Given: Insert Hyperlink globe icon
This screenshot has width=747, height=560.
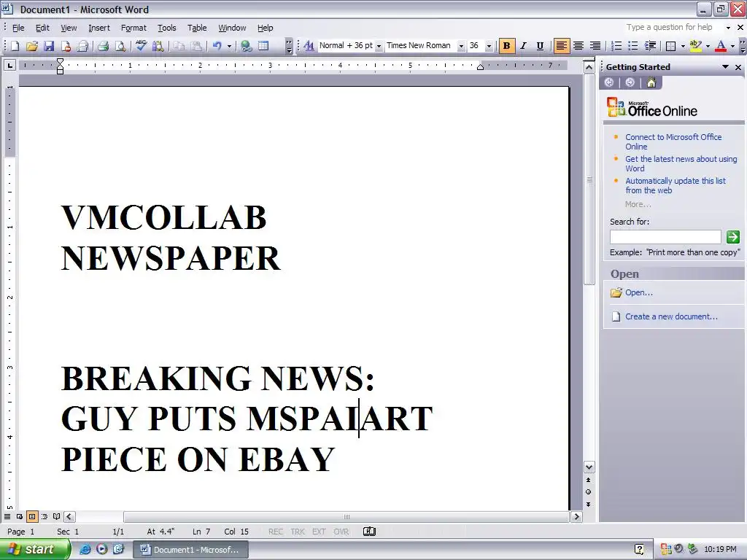Looking at the screenshot, I should pyautogui.click(x=247, y=46).
